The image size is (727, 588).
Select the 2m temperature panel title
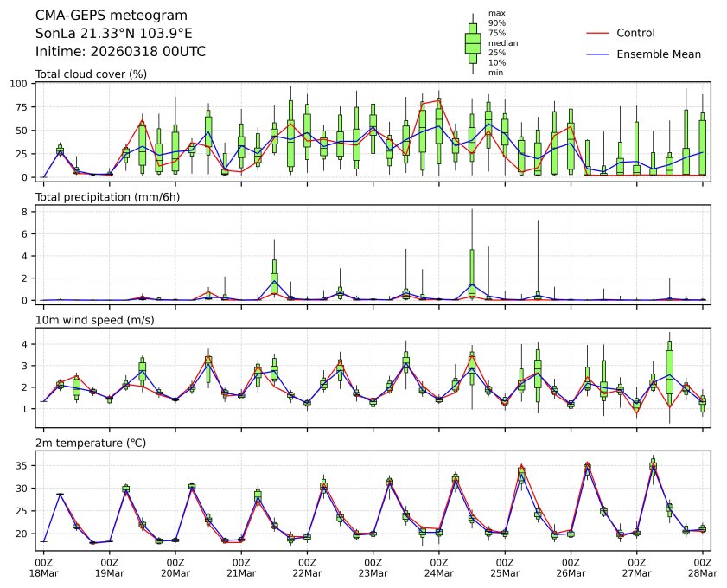click(x=91, y=443)
